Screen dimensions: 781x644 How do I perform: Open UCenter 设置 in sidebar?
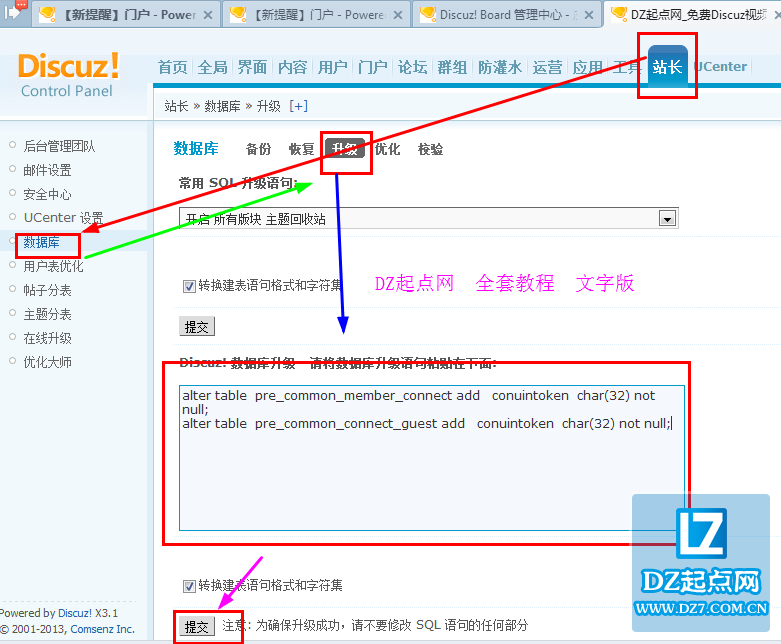(63, 218)
